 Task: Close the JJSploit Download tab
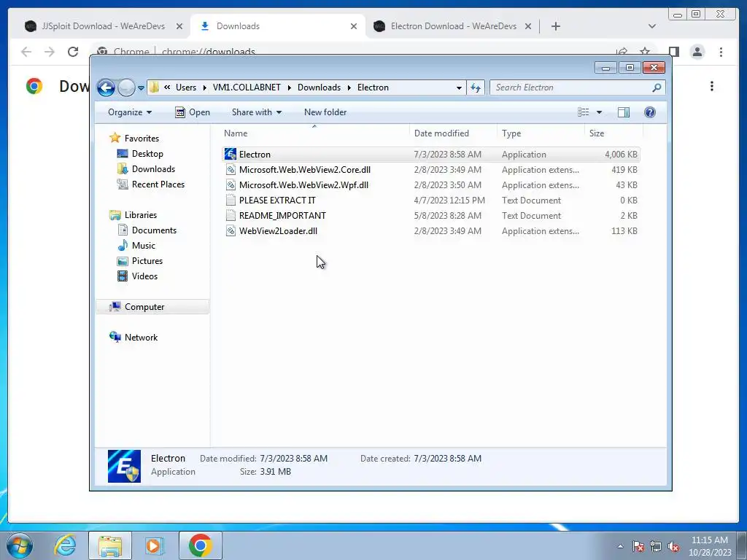(x=179, y=27)
